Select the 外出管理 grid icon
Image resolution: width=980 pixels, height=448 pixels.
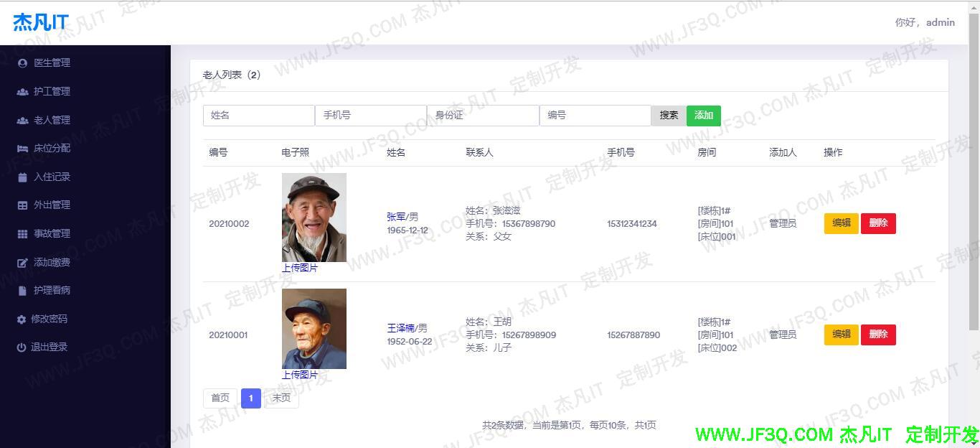point(22,205)
